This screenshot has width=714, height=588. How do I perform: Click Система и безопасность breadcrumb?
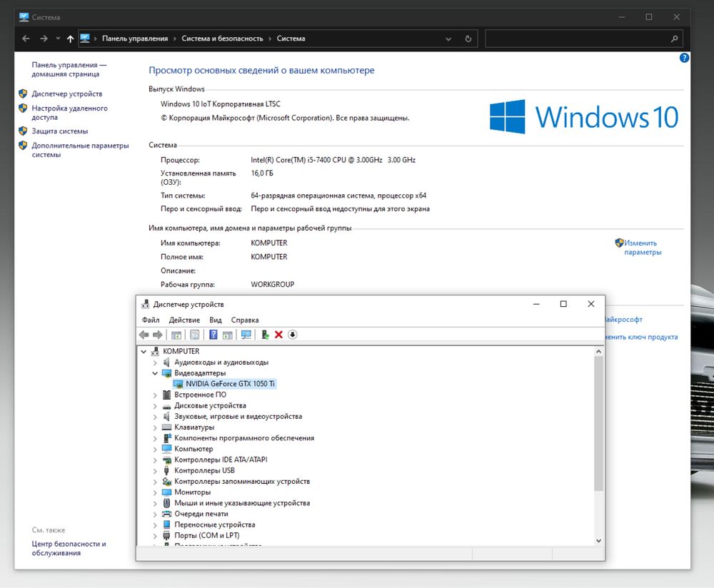[222, 39]
